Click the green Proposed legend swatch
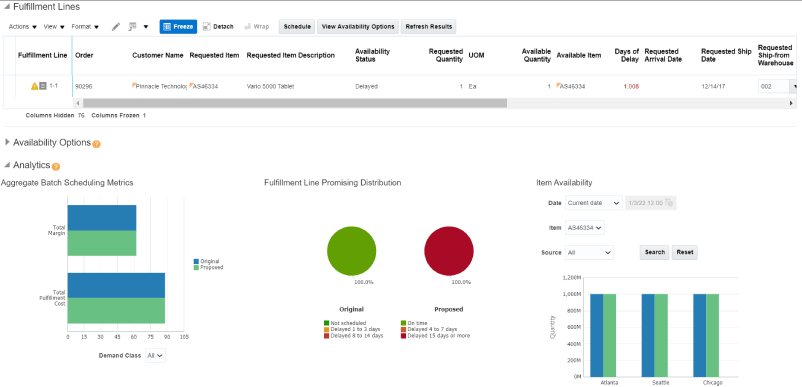Viewport: 802px width, 387px height. click(196, 267)
